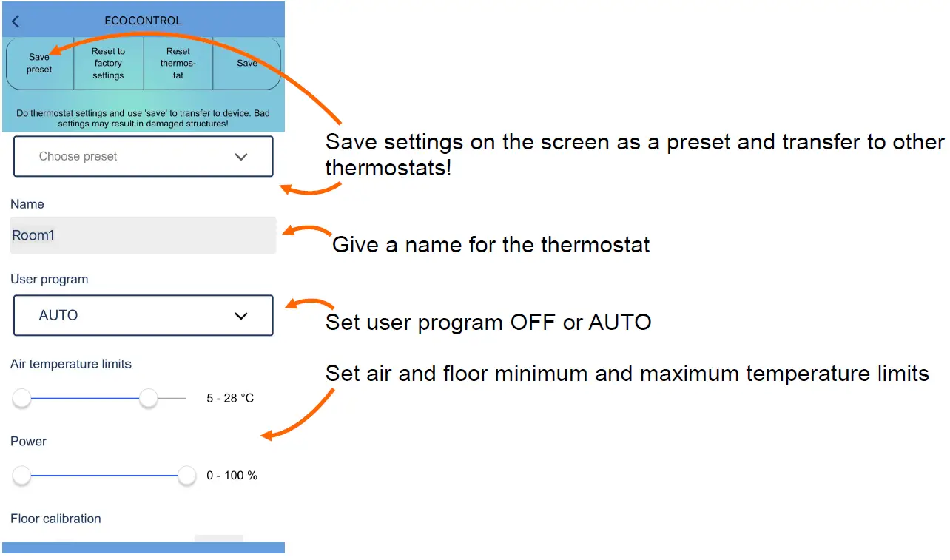The height and width of the screenshot is (560, 950).
Task: Open the Choose preset dropdown
Action: 143,156
